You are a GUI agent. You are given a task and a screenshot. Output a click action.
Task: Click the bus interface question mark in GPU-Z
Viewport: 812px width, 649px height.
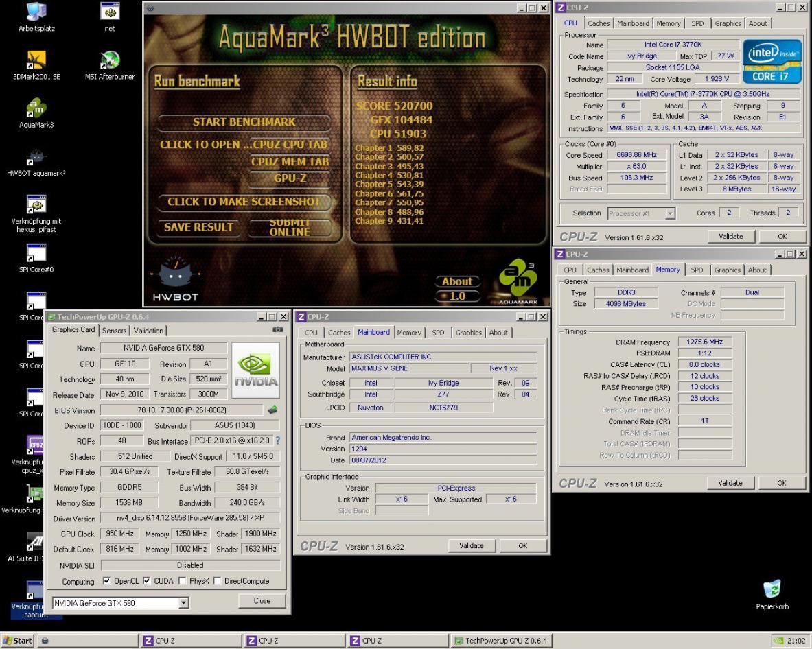(x=278, y=440)
